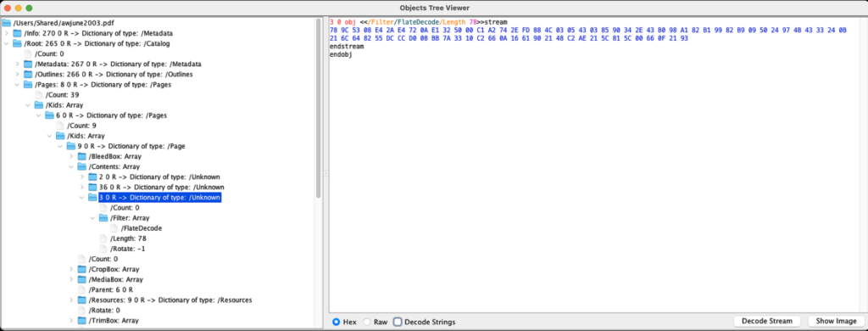Click the 'endstream' line in object view

pos(347,46)
